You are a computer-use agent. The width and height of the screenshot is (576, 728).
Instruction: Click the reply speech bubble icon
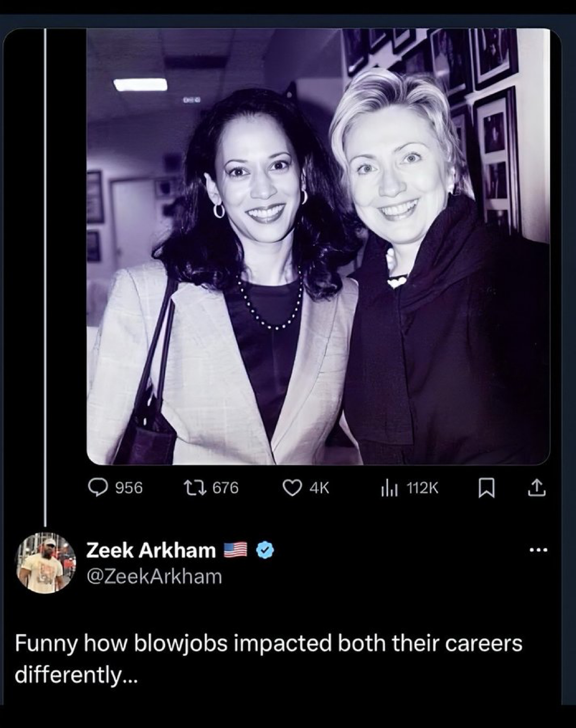tap(97, 488)
